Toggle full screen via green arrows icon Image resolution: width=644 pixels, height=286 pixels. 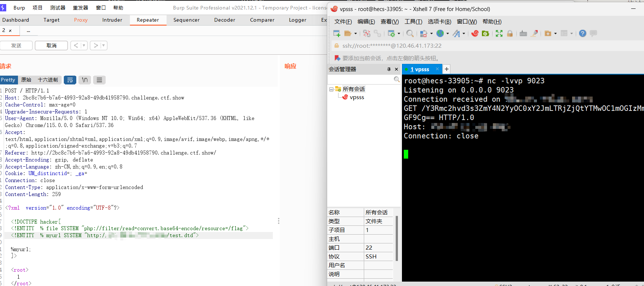coord(499,34)
